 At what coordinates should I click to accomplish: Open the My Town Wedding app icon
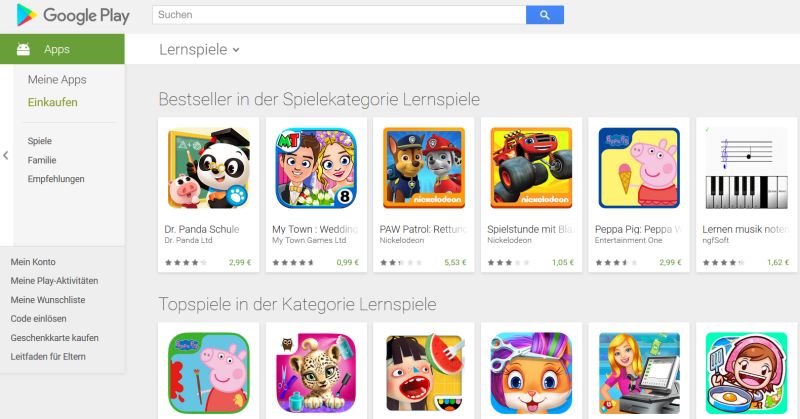coord(316,168)
